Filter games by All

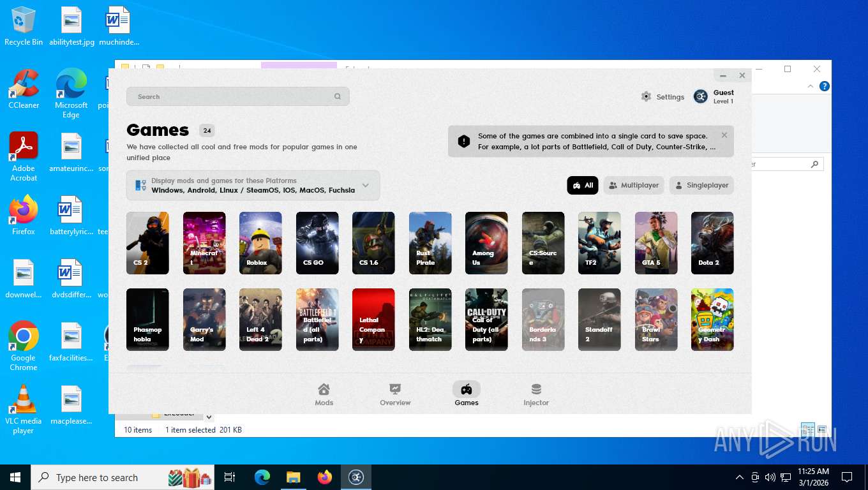[x=583, y=185]
